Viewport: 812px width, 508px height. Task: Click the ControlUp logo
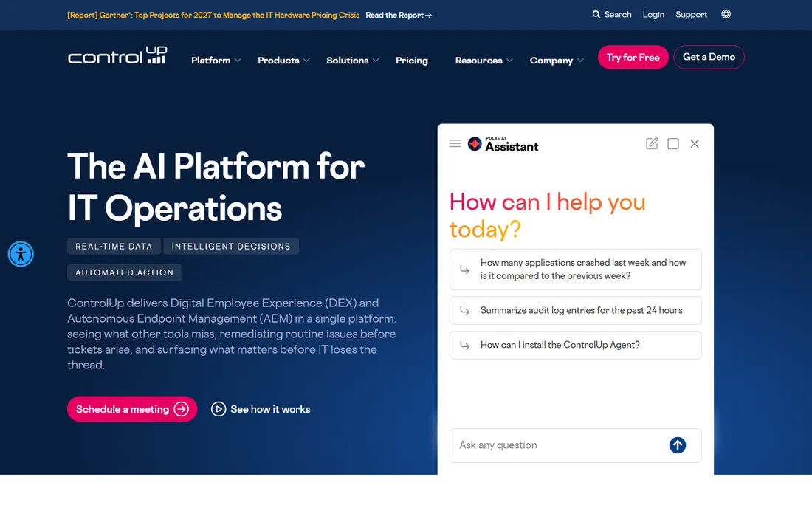coord(117,56)
